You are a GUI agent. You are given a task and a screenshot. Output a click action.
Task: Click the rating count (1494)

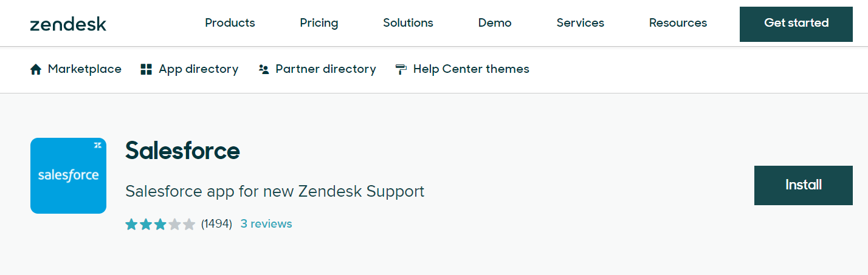coord(216,224)
